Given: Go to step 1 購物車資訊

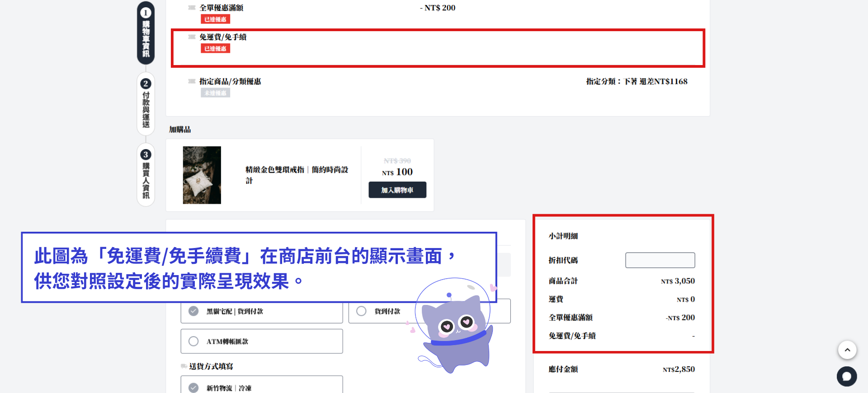Looking at the screenshot, I should click(146, 33).
